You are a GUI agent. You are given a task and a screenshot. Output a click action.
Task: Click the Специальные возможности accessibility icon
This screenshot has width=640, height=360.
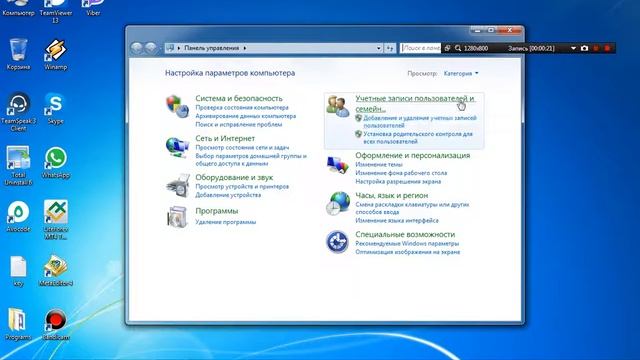[x=337, y=242]
